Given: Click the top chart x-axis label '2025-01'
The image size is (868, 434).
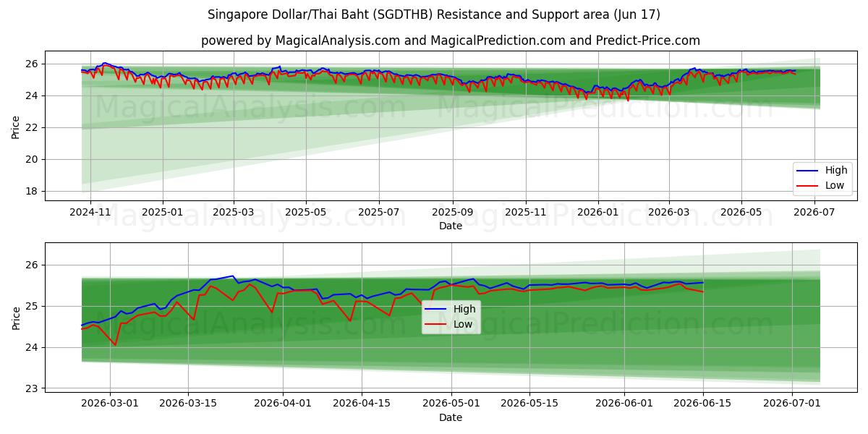Looking at the screenshot, I should pos(162,213).
